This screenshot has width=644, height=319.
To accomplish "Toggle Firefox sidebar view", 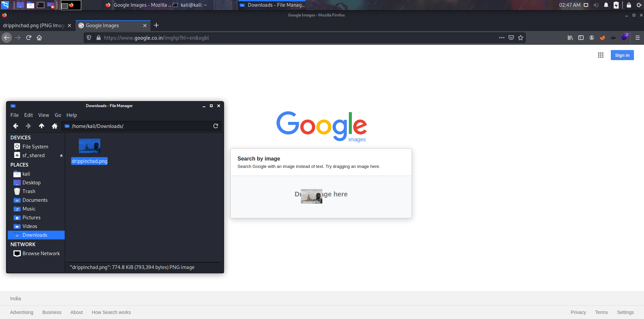I will 581,38.
